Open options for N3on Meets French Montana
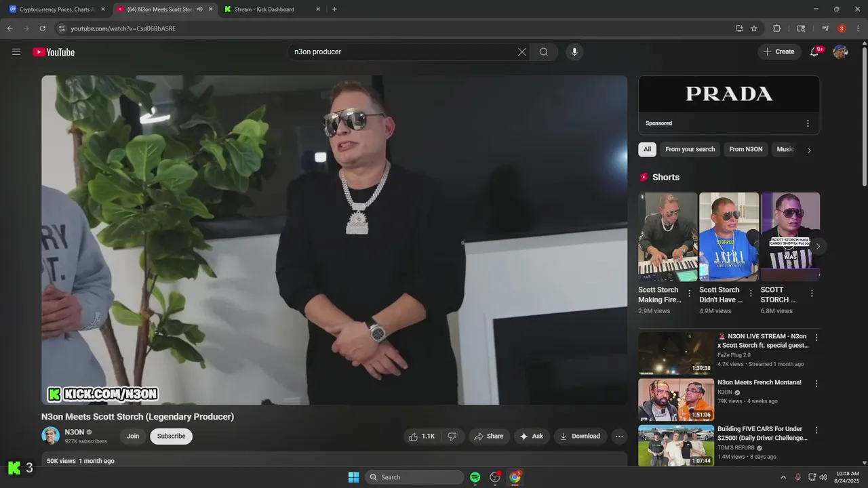 (x=816, y=384)
